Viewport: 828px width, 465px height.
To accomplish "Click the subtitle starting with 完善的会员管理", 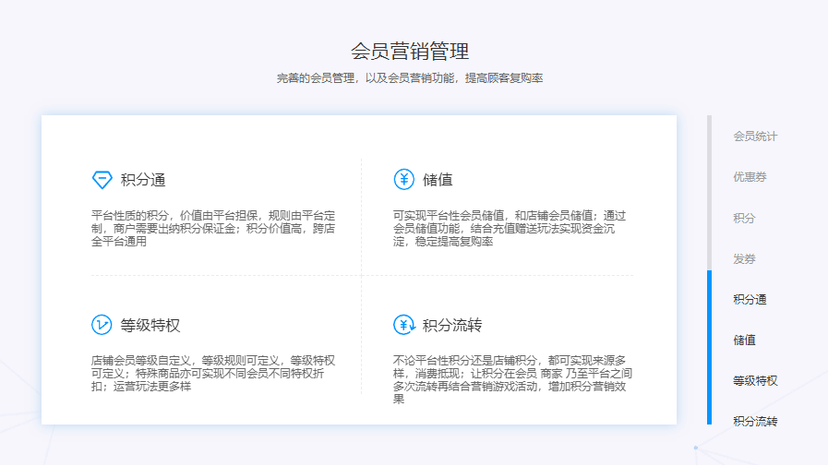I will click(410, 78).
